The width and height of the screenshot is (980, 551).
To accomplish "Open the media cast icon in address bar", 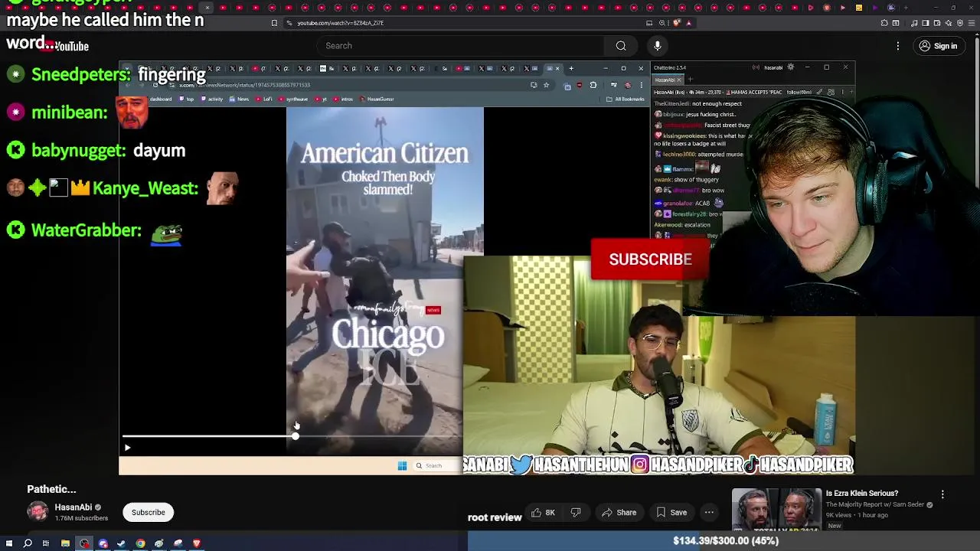I will [649, 23].
